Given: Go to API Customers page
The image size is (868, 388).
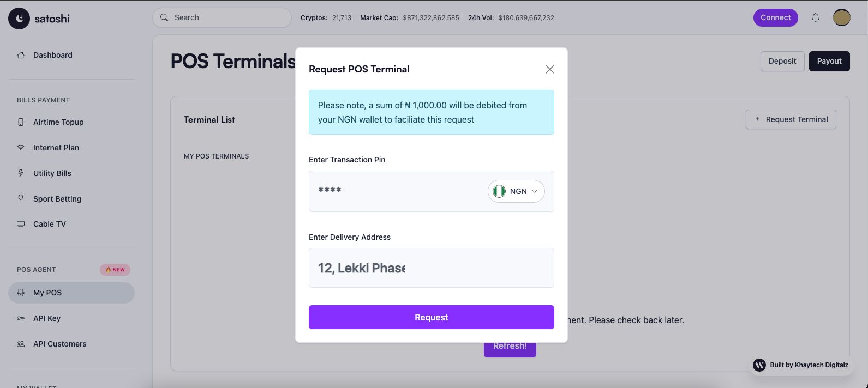Looking at the screenshot, I should coord(59,344).
